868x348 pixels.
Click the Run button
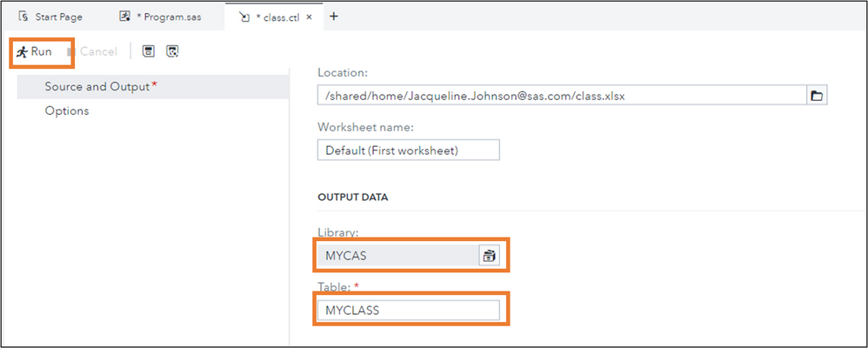36,51
